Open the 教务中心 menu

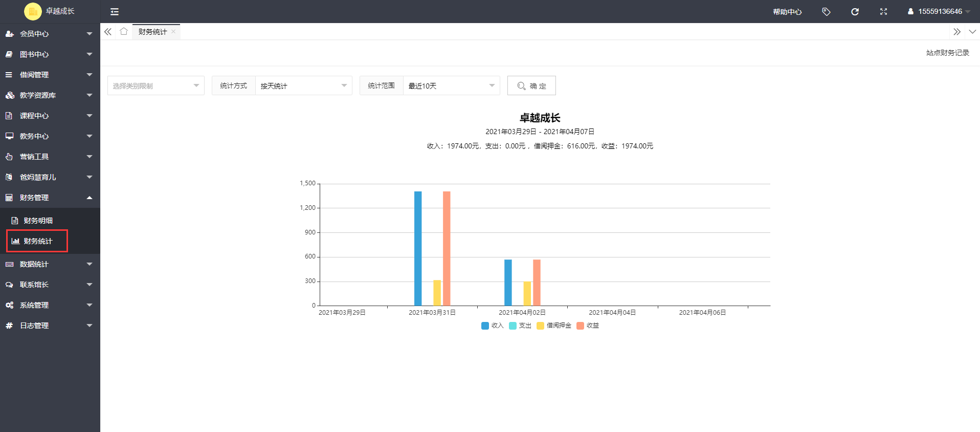50,136
